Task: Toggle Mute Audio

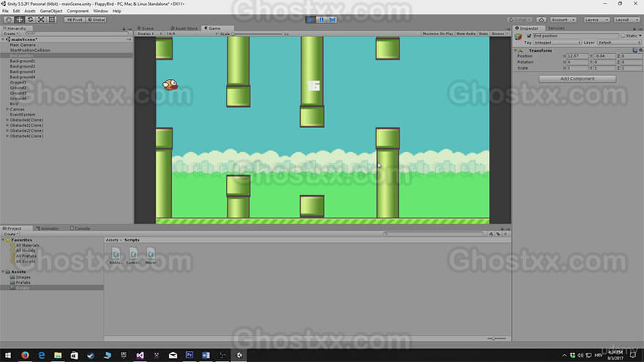Action: click(x=465, y=34)
